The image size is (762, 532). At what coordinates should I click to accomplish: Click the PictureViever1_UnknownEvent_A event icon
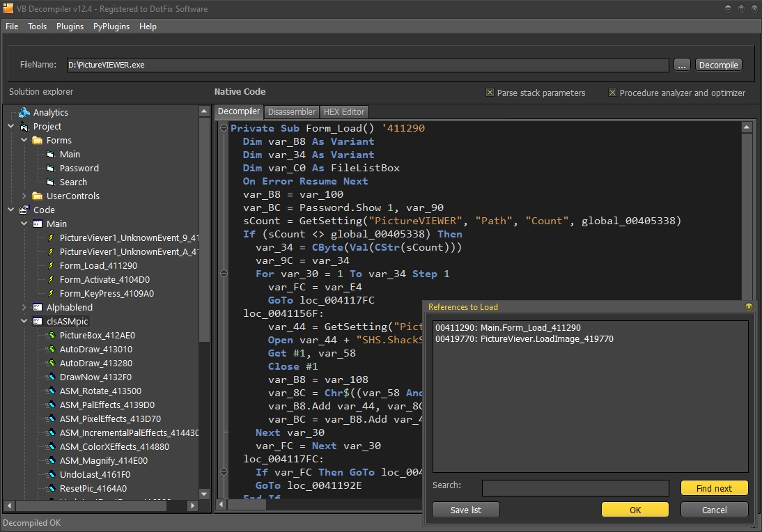pos(51,251)
